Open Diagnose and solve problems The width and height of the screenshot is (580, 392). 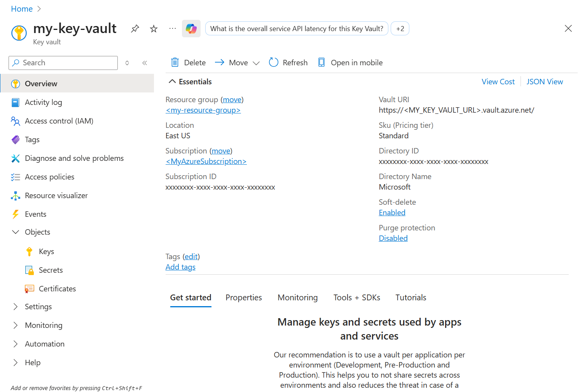click(74, 158)
